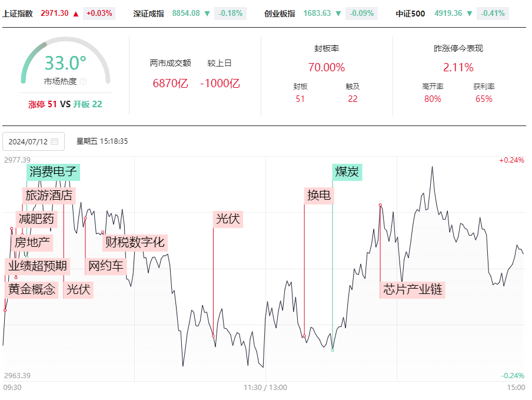Click the -0.41% badge for 中证500
532x400 pixels.
493,14
